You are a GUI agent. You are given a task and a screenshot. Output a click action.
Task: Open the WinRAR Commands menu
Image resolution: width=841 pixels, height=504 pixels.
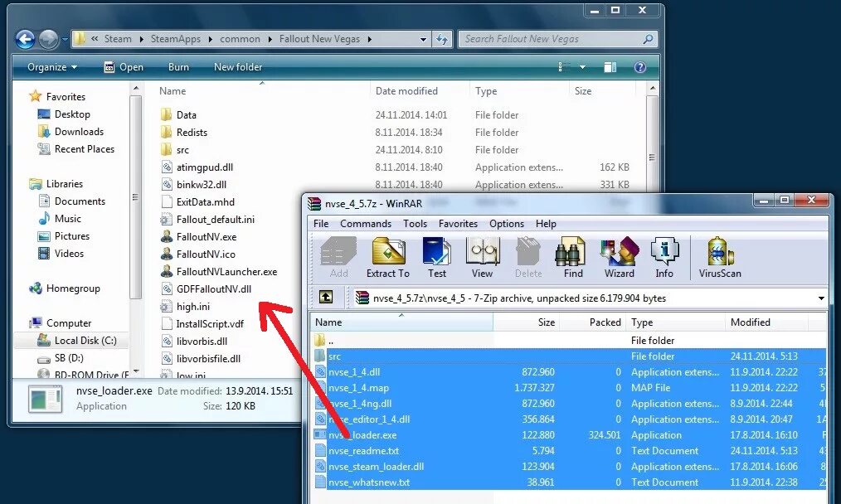[366, 224]
